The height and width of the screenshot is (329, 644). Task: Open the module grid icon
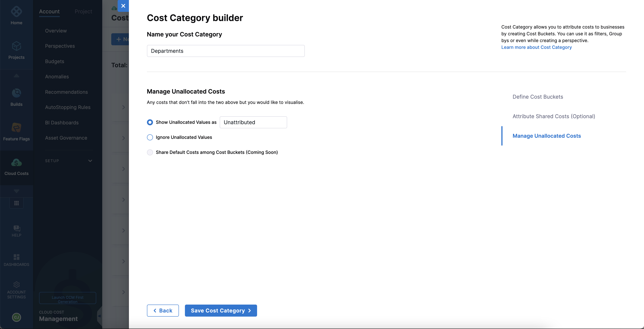(17, 203)
